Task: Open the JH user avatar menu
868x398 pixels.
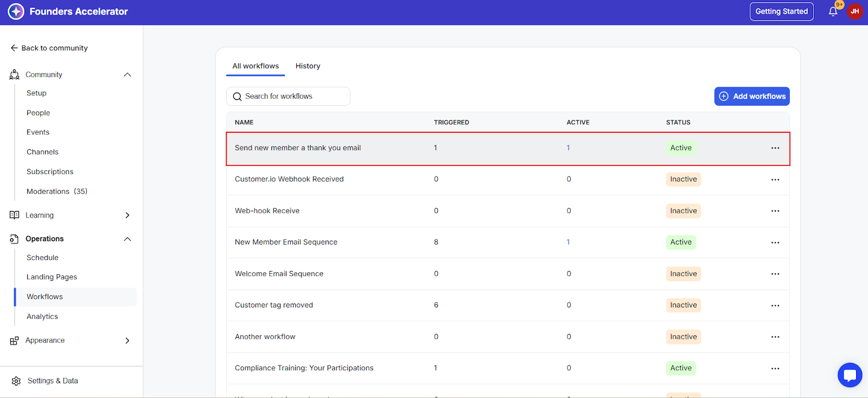Action: 854,11
